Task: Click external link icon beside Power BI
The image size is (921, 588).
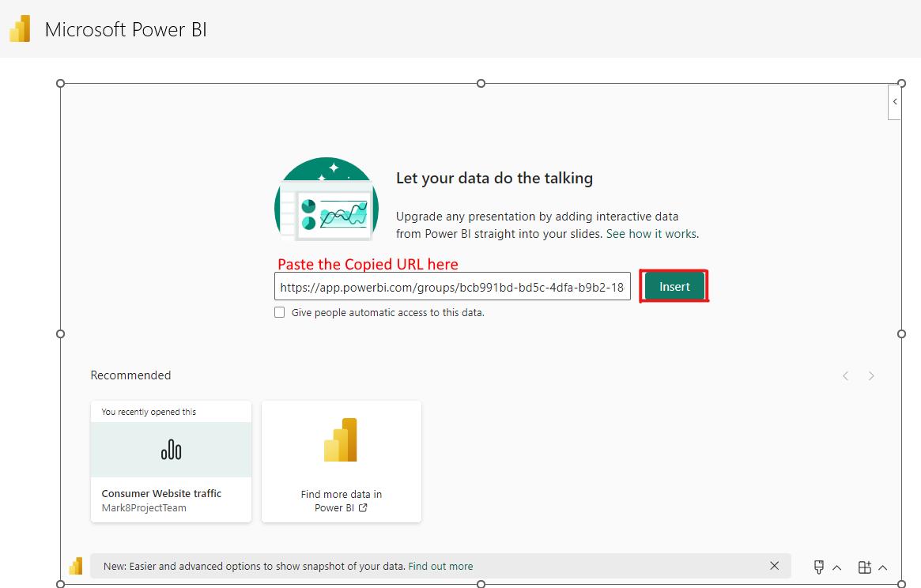Action: [363, 507]
